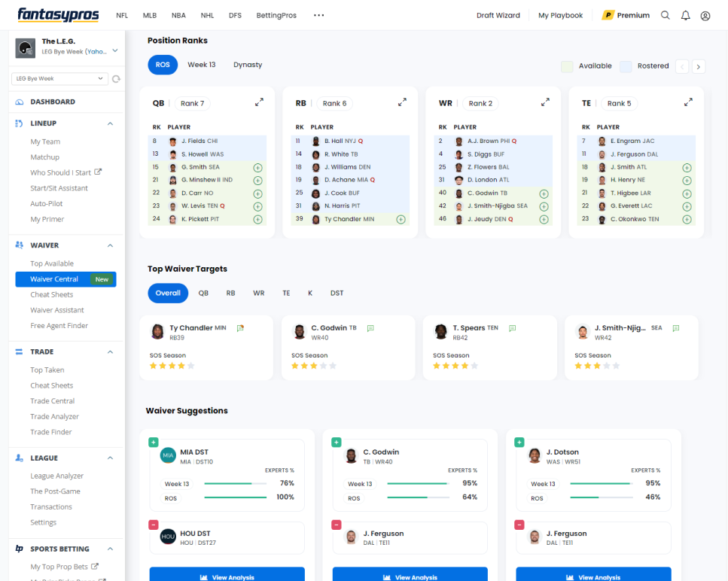Open C. Godwin's note icon in waiver targets
This screenshot has width=728, height=581.
370,328
